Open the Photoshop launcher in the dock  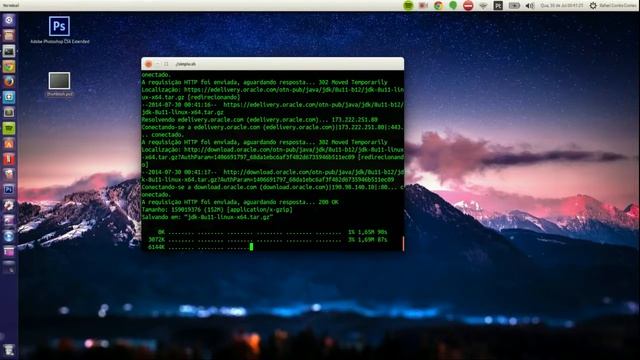pos(9,190)
